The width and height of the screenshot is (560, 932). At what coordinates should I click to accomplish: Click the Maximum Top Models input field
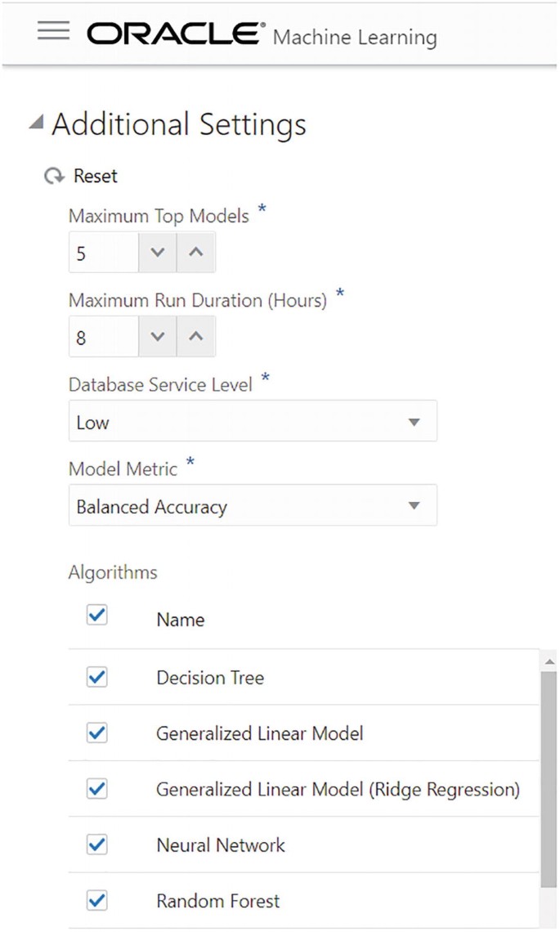[103, 253]
